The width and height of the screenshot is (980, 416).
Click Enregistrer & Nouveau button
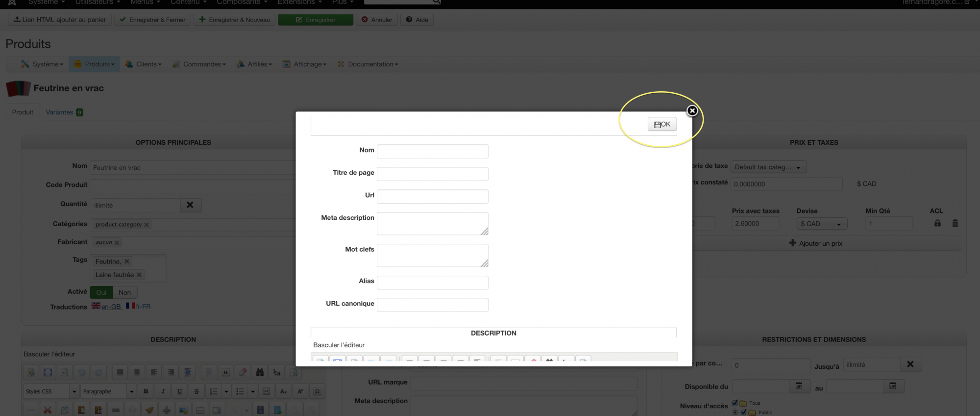pos(234,20)
